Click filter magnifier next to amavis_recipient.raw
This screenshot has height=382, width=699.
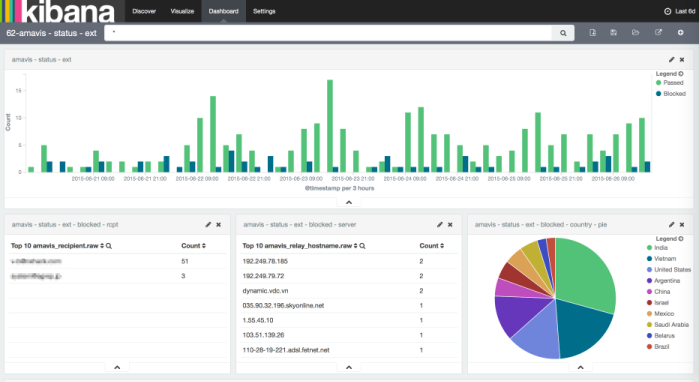tap(109, 246)
